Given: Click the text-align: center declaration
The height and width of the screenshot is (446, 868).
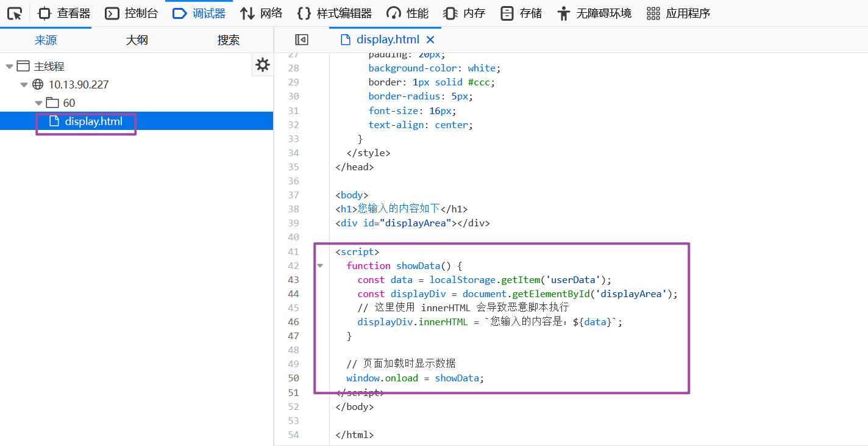Looking at the screenshot, I should 421,125.
